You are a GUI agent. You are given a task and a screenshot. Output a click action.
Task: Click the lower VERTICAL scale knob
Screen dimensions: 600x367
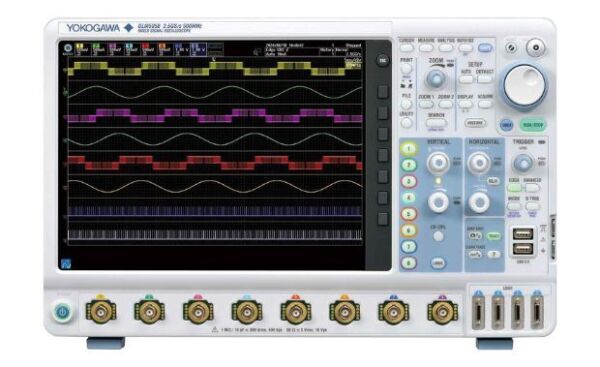[x=439, y=201]
